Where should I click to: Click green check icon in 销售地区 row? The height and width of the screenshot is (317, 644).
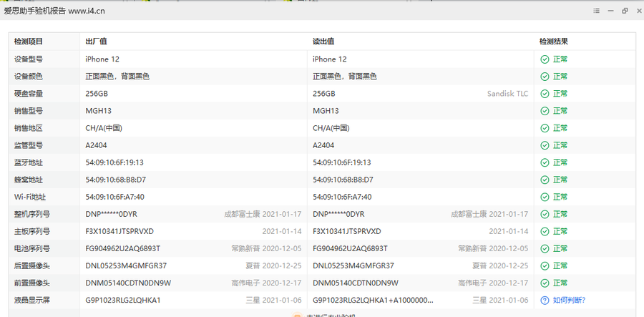[545, 128]
